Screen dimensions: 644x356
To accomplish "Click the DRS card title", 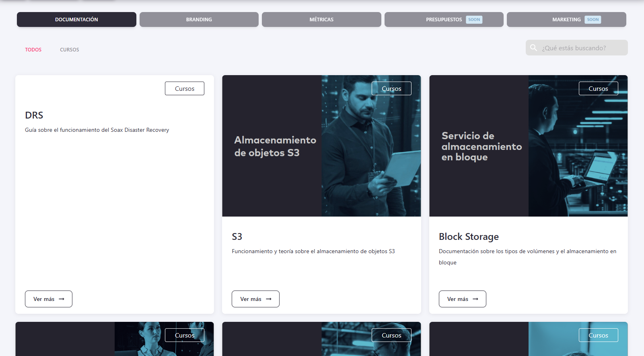I will 34,115.
